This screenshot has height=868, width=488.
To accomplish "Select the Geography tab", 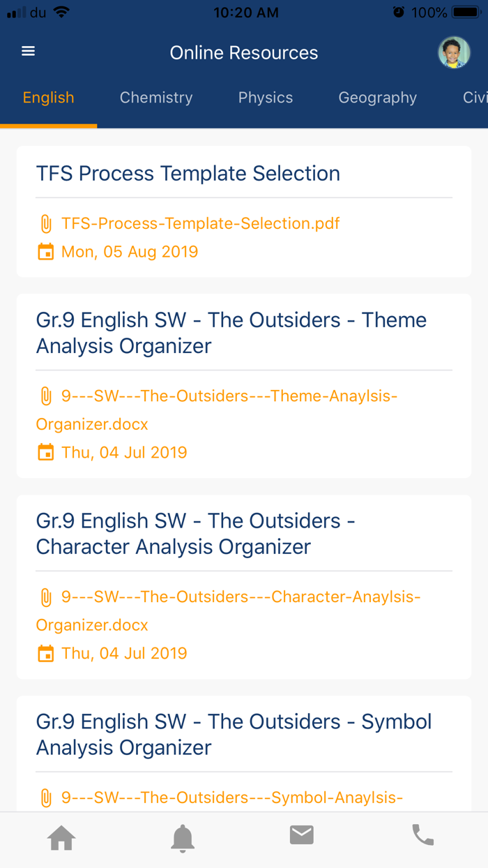I will point(378,98).
